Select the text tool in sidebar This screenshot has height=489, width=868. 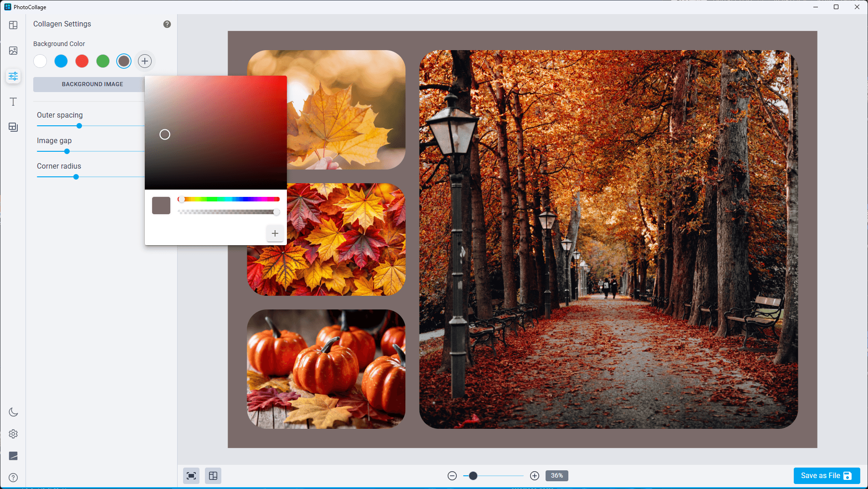[x=13, y=102]
